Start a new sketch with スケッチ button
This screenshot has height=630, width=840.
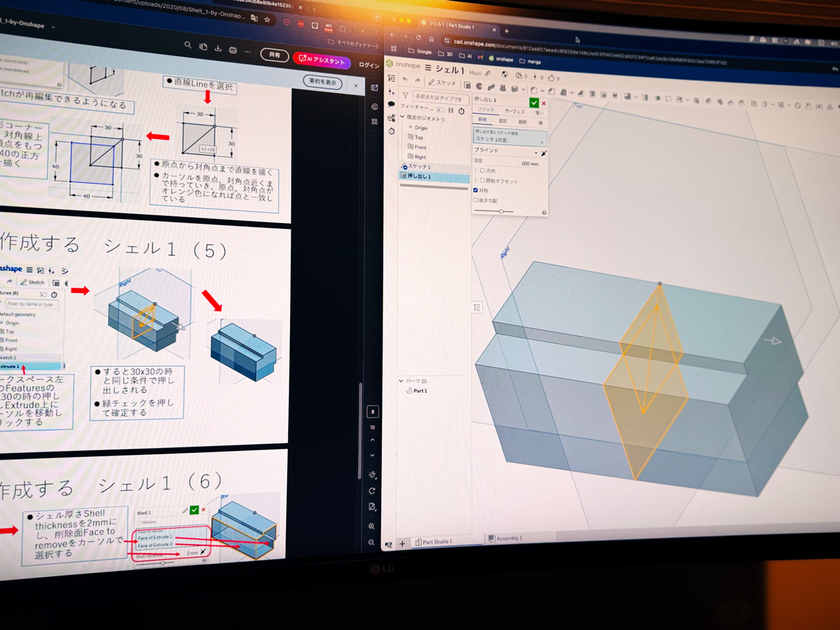(442, 83)
